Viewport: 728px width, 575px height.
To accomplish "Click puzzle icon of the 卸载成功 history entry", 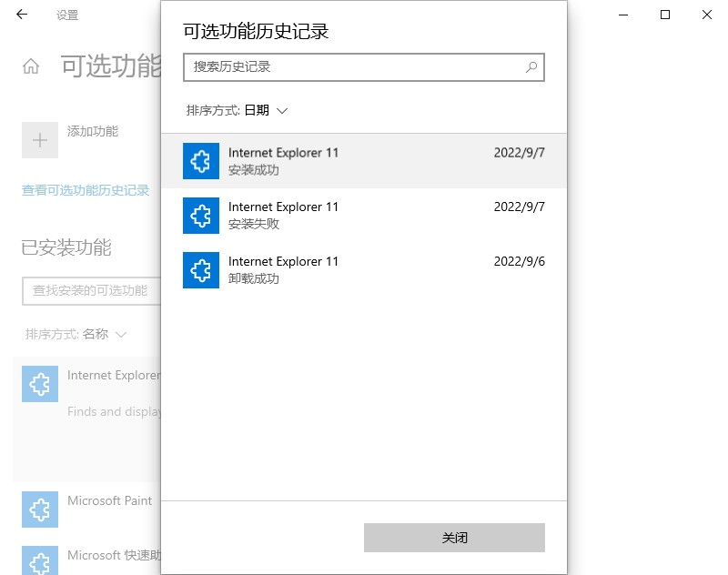I will pos(200,270).
